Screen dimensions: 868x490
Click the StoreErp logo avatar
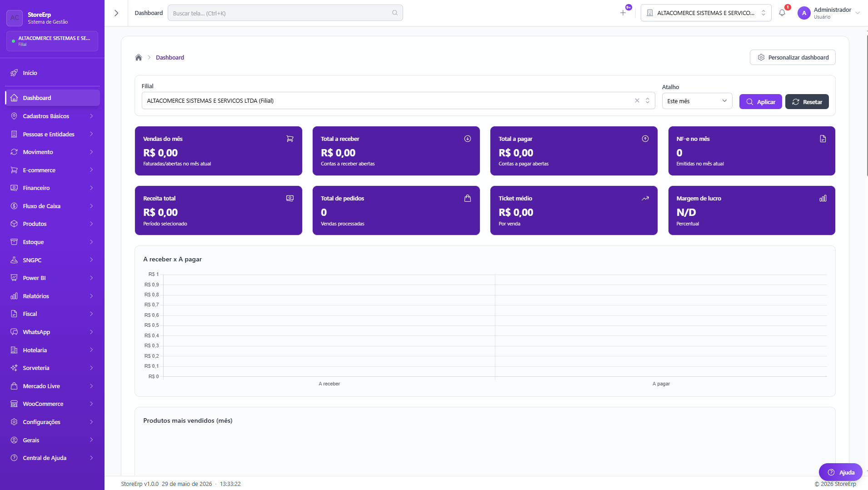(x=15, y=18)
